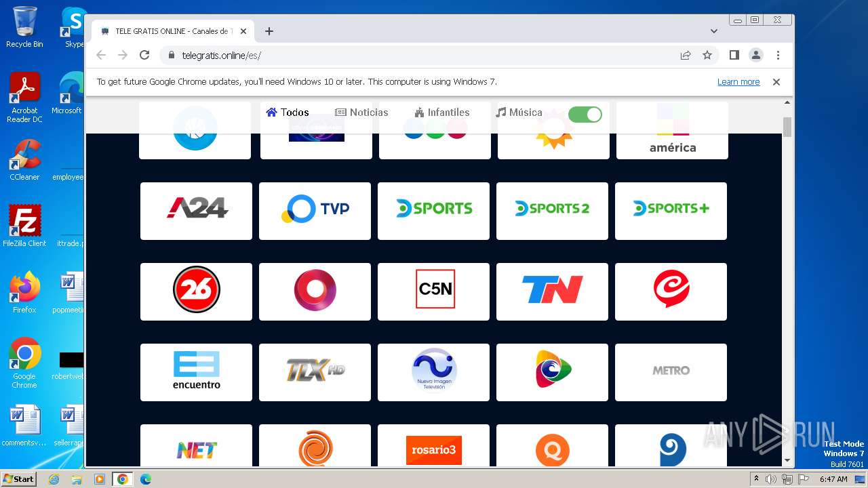Open the Chrome three-dot menu
868x488 pixels.
[778, 55]
